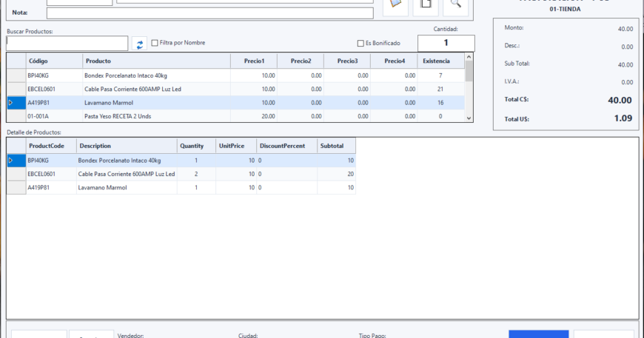This screenshot has width=644, height=338.
Task: Check the Es Bonificado checkbox
Action: coord(360,43)
